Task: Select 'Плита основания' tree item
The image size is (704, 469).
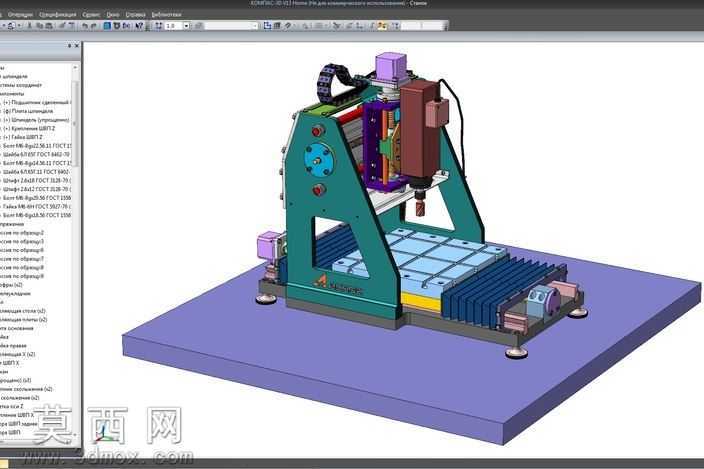Action: point(17,328)
